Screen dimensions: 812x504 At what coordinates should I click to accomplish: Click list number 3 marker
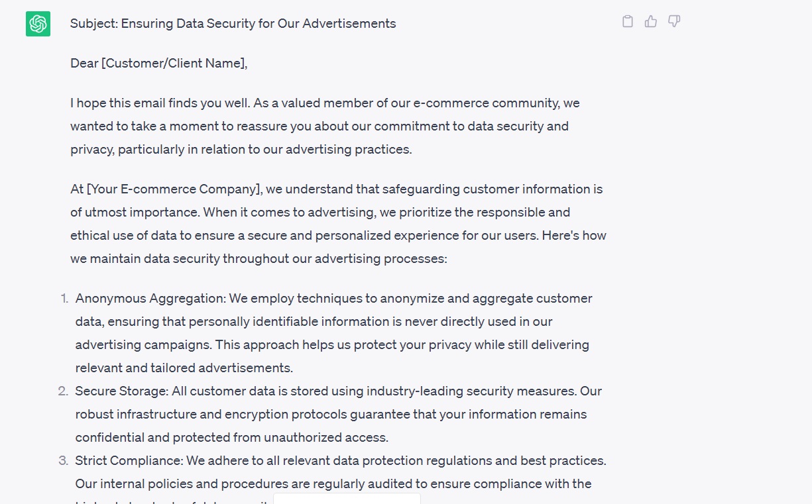[x=63, y=461]
